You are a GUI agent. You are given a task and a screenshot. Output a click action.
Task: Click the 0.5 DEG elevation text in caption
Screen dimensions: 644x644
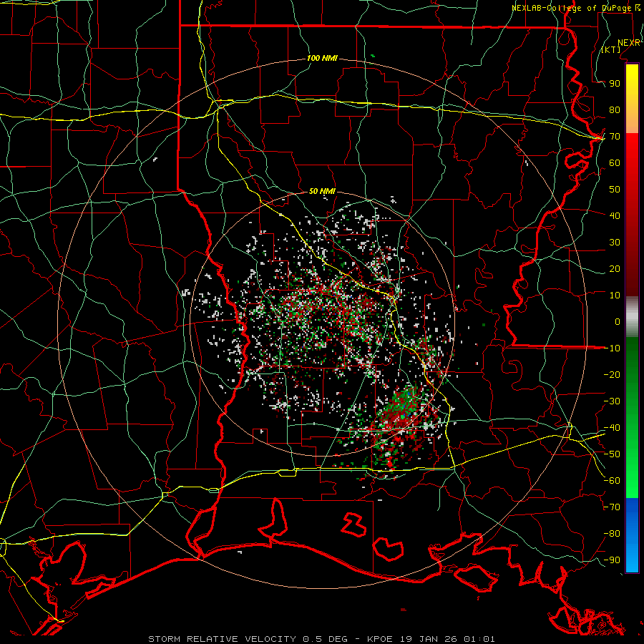click(325, 639)
